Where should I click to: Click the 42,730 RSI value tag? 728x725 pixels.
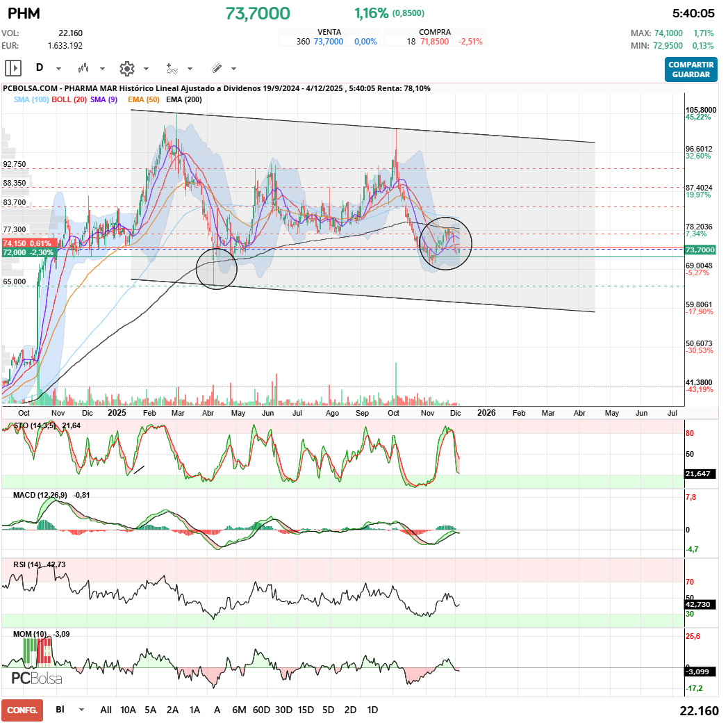point(700,604)
